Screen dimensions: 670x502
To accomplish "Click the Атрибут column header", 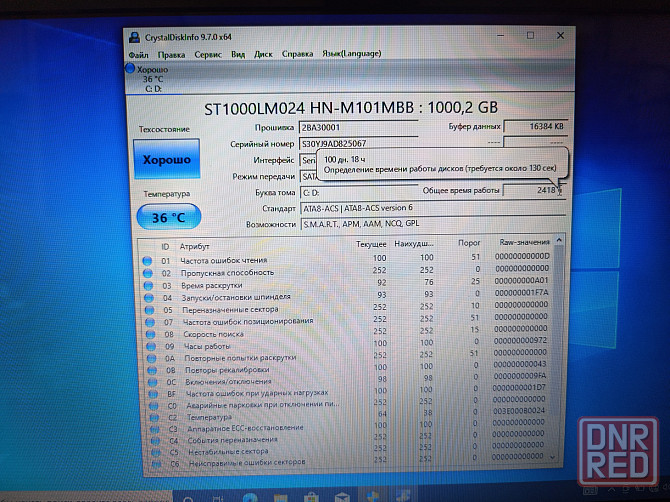I will (194, 247).
